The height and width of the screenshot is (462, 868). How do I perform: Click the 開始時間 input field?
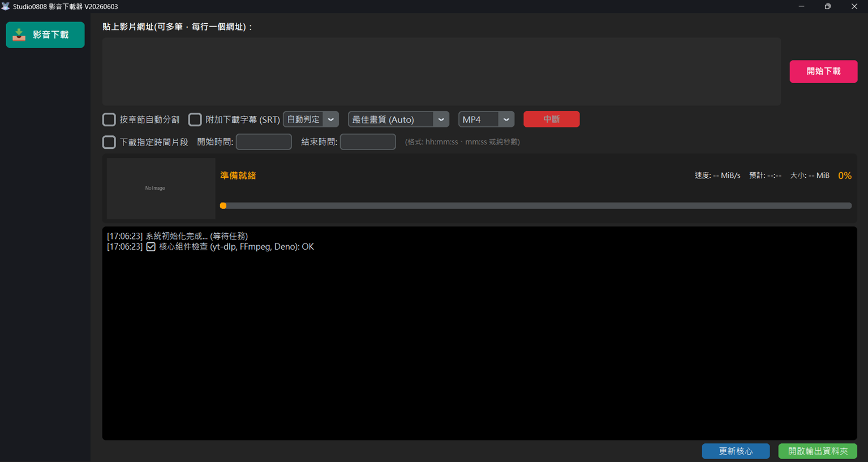pos(264,142)
